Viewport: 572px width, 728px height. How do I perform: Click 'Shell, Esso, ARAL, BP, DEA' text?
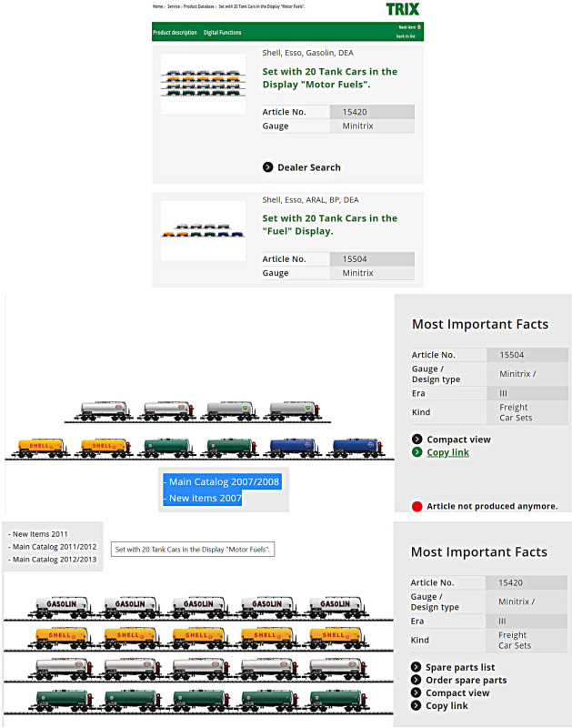click(x=310, y=200)
